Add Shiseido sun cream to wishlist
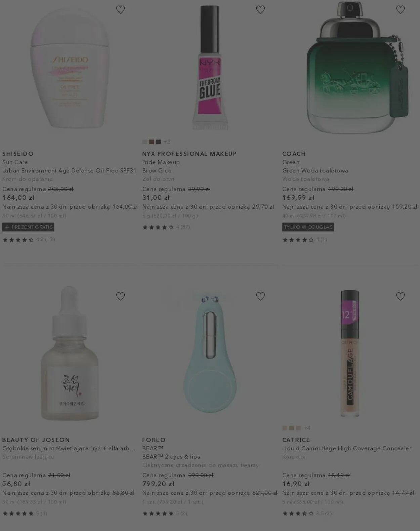The height and width of the screenshot is (531, 420). coord(120,10)
